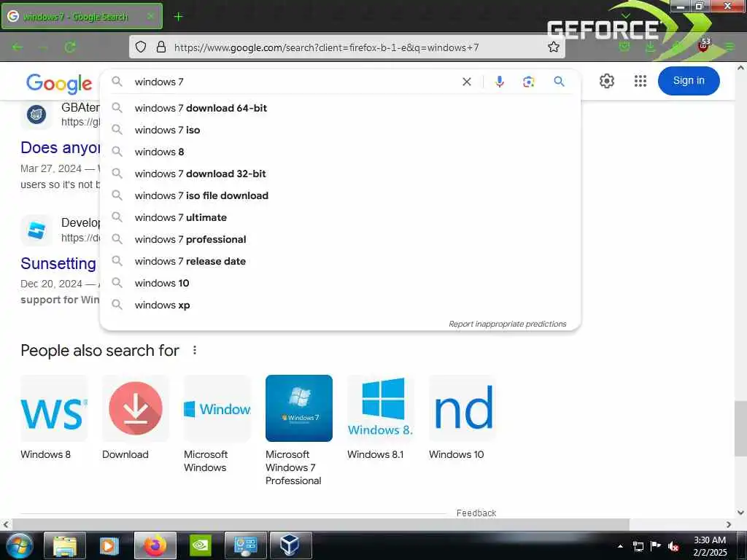The image size is (747, 560).
Task: Click the Feedback link
Action: click(476, 513)
